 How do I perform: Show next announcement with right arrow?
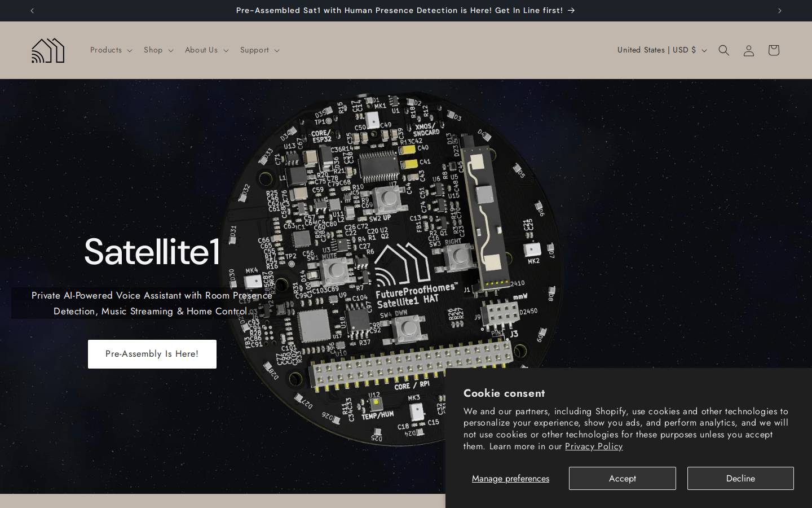[x=780, y=11]
